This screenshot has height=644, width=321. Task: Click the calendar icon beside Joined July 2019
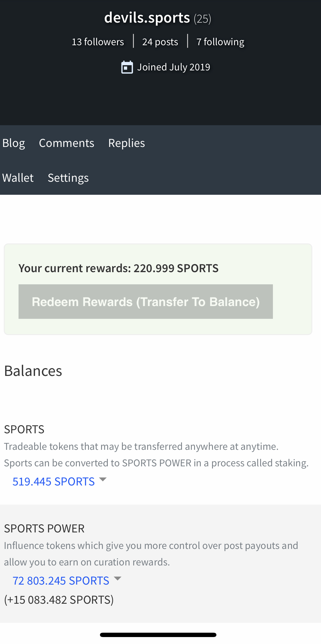tap(127, 67)
